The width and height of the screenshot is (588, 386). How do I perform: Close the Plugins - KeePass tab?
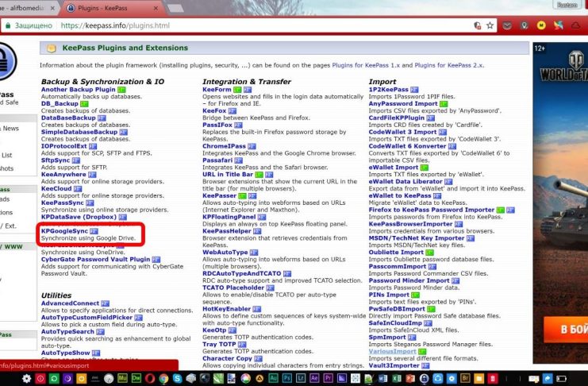[x=156, y=8]
